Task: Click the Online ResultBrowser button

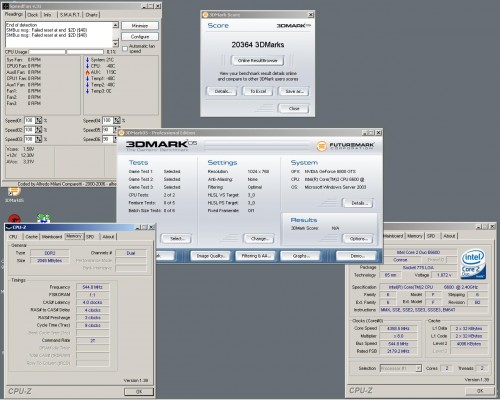Action: 258,60
